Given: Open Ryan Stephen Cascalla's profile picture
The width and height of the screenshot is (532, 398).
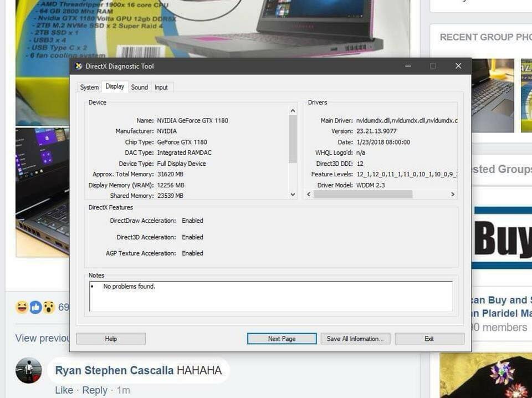Looking at the screenshot, I should [28, 370].
